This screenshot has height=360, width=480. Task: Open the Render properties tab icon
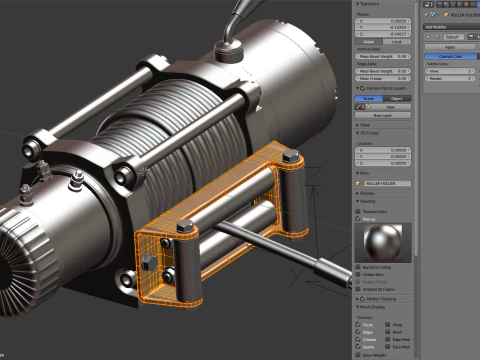(440, 4)
